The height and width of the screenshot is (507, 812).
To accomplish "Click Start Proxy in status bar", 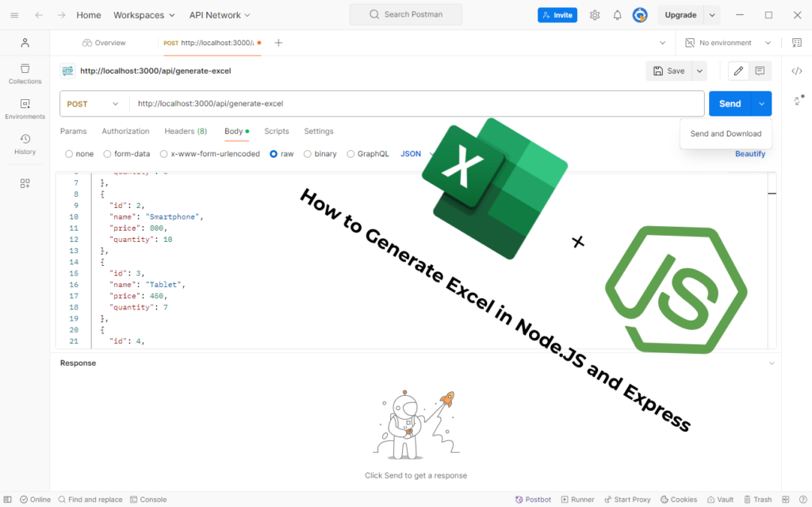I will (x=628, y=499).
